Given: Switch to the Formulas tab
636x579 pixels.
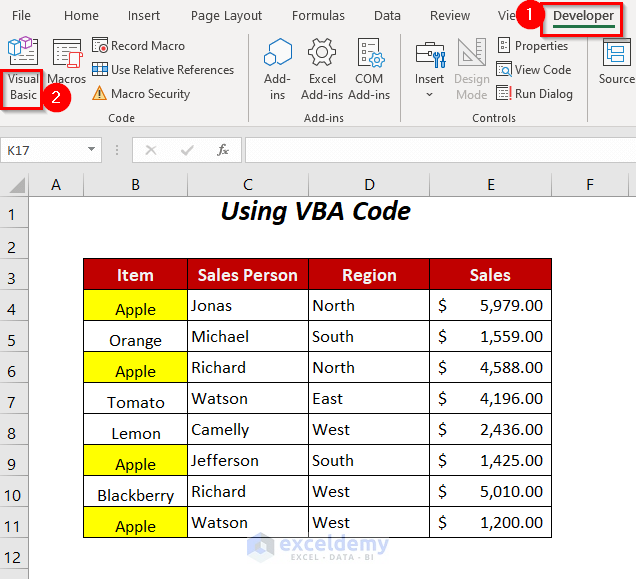Looking at the screenshot, I should (318, 15).
